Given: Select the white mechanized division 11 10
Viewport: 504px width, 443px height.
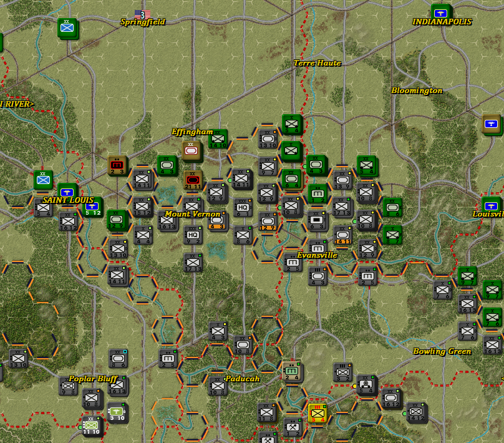Looking at the screenshot, I should [x=91, y=426].
